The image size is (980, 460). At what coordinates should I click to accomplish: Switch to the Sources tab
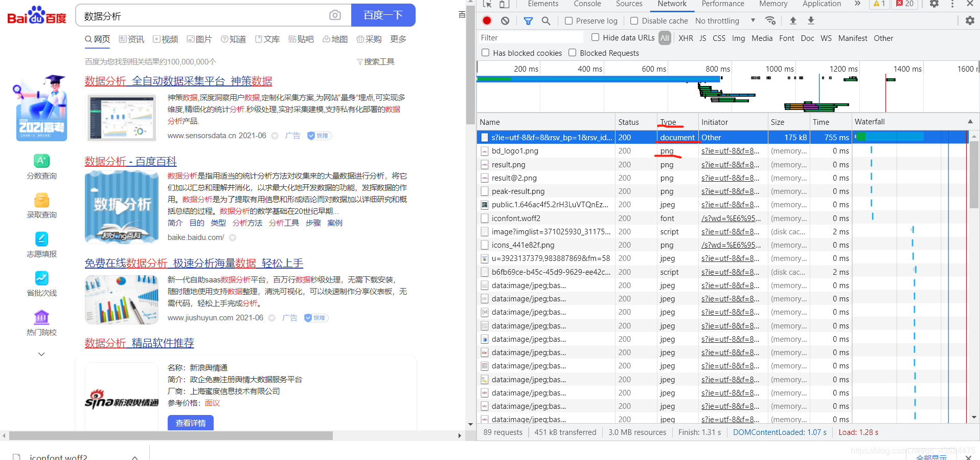pos(629,4)
